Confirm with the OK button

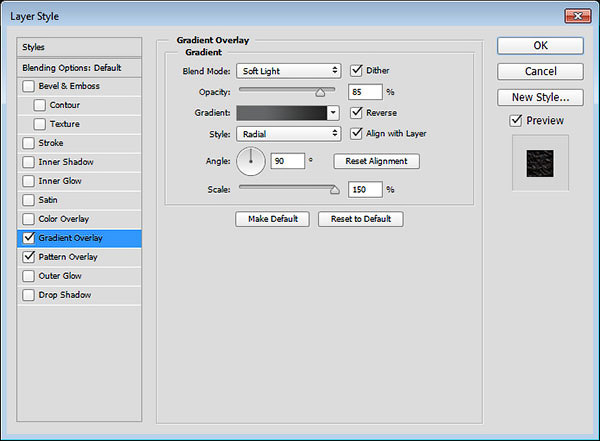click(540, 46)
